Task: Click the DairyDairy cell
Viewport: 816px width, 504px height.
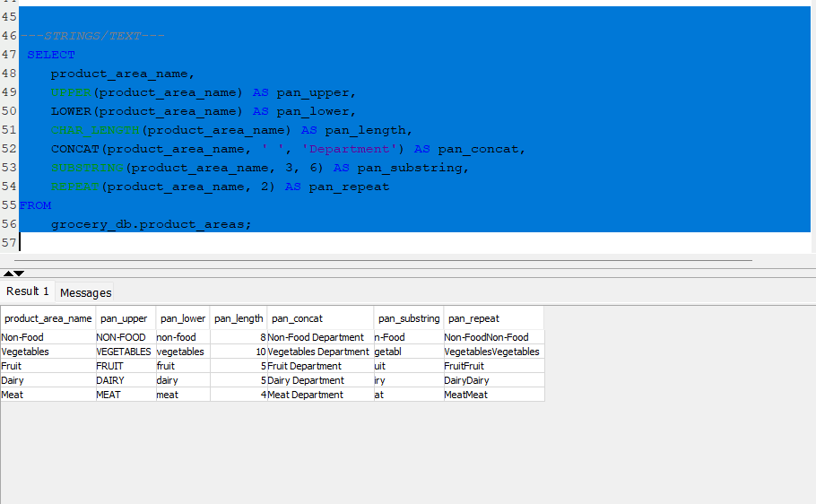Action: point(493,380)
